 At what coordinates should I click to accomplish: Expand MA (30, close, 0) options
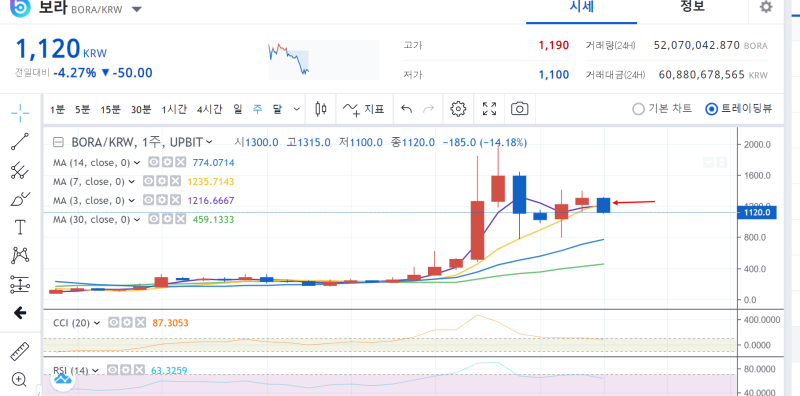tap(137, 219)
